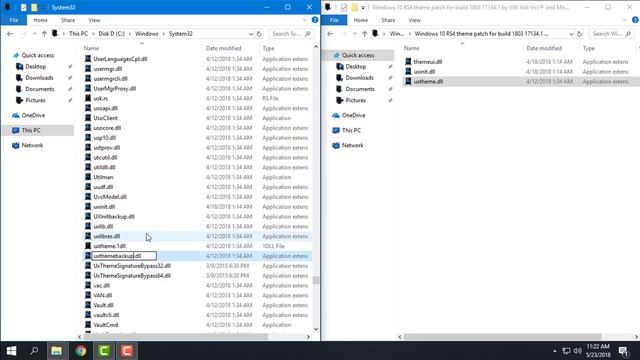
Task: Select uxtheme.dll in theme patch window
Action: click(x=428, y=81)
